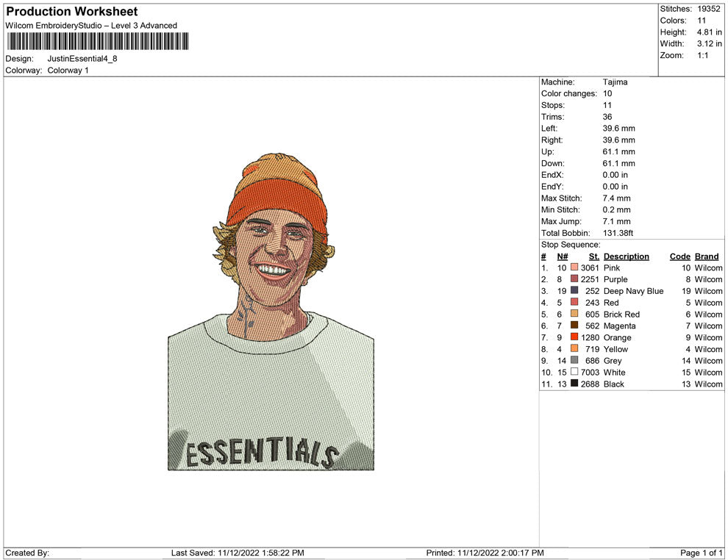Click the 'Colorway 1' value

(x=68, y=70)
